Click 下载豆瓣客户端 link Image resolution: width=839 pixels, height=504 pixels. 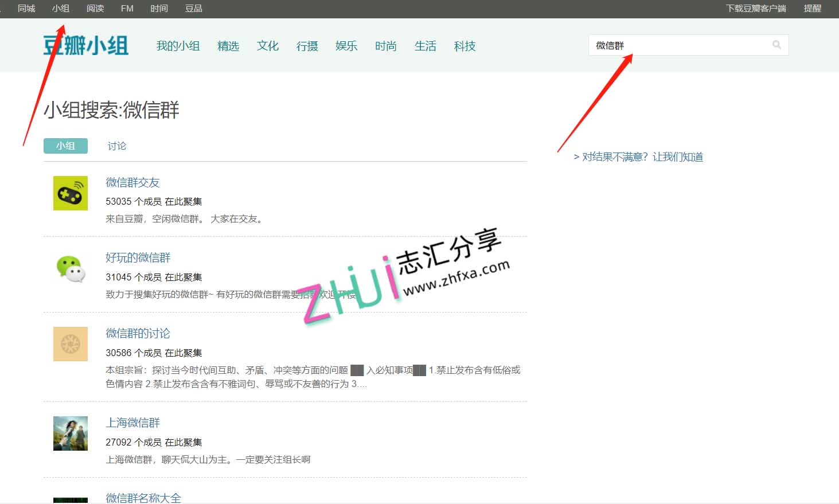(x=756, y=9)
